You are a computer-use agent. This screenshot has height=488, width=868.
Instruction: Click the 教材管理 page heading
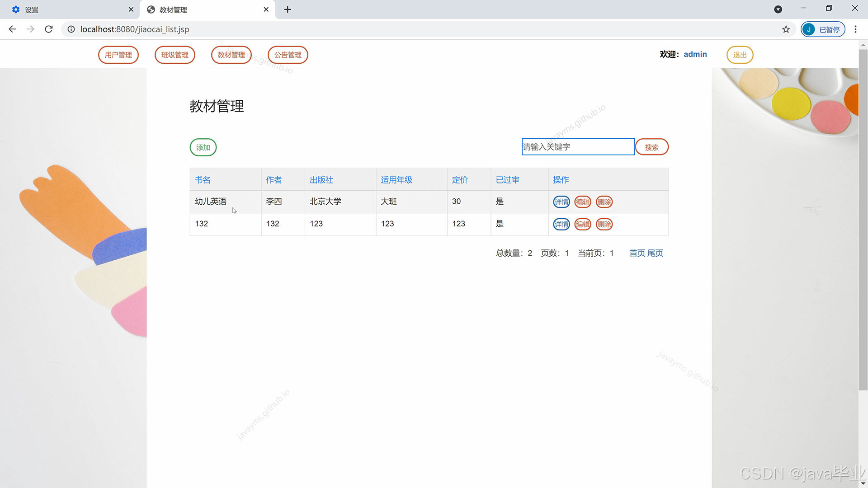217,106
